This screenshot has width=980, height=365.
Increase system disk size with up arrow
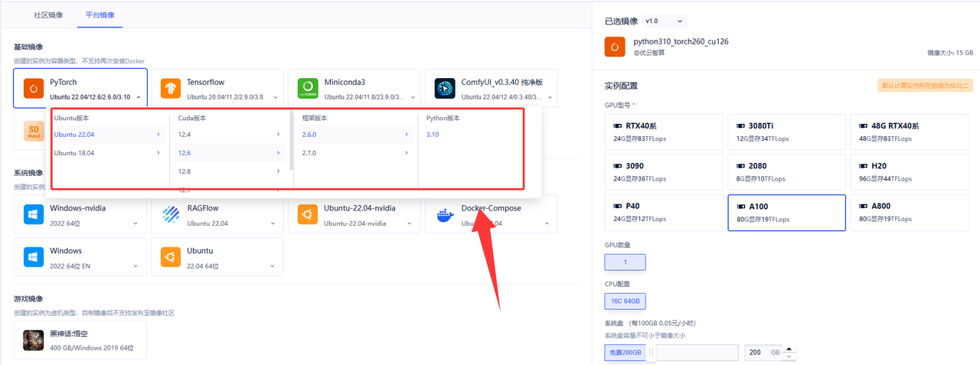pos(791,350)
